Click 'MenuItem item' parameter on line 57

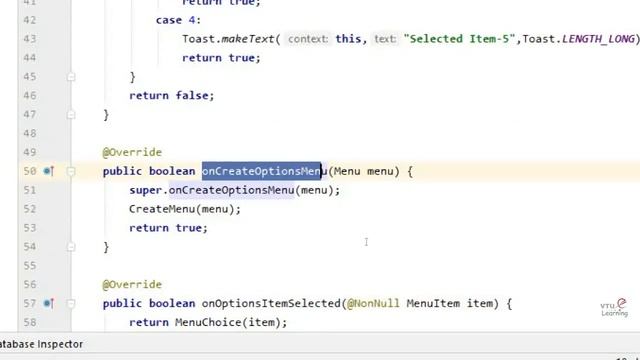point(450,303)
